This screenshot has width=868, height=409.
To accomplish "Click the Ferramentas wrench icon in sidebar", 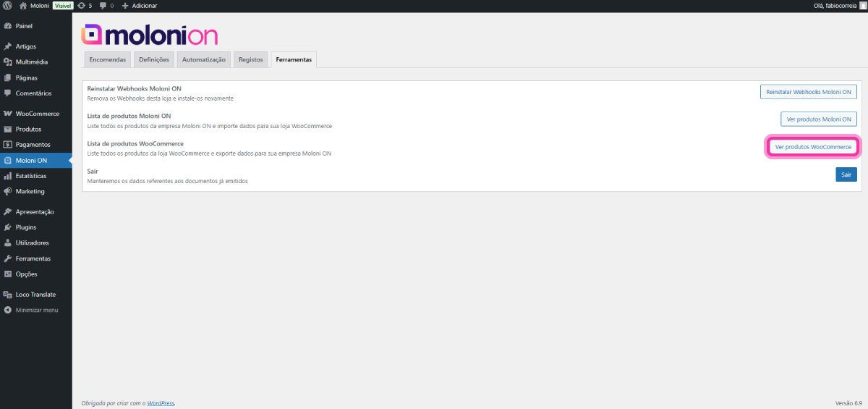I will point(8,258).
